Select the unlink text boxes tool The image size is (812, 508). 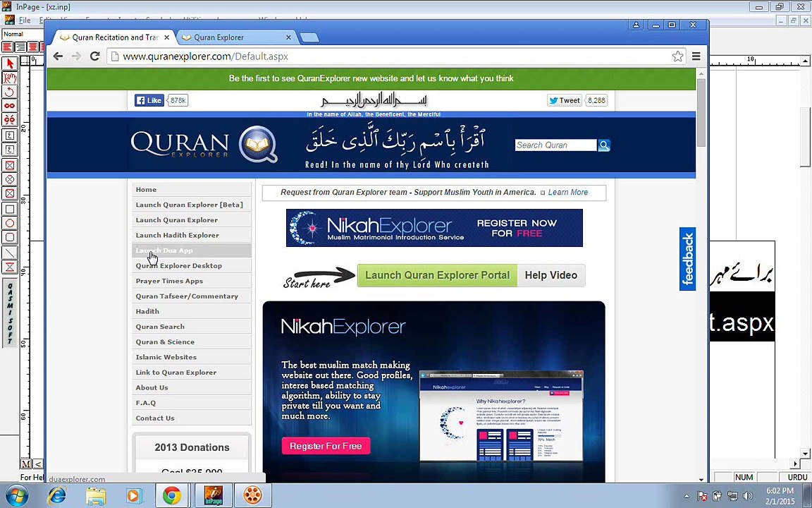pos(9,120)
